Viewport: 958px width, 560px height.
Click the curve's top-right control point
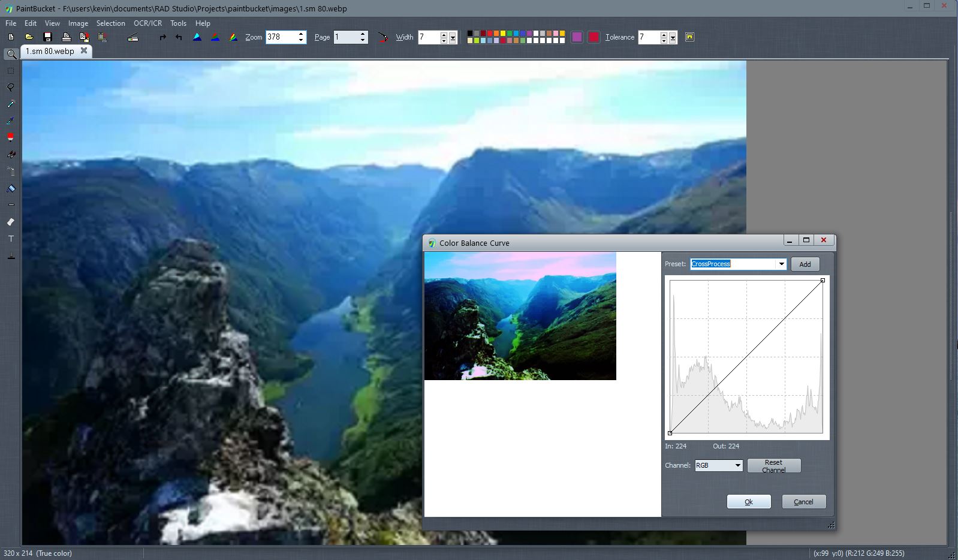coord(823,280)
